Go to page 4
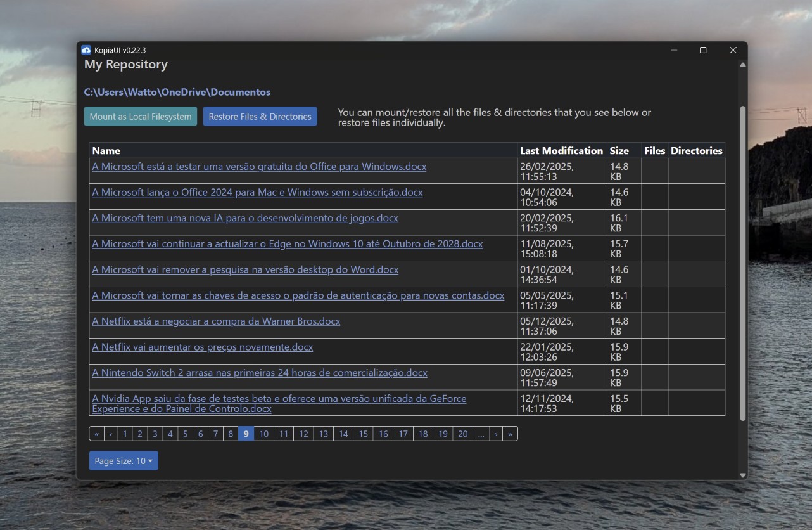This screenshot has height=530, width=812. click(170, 434)
